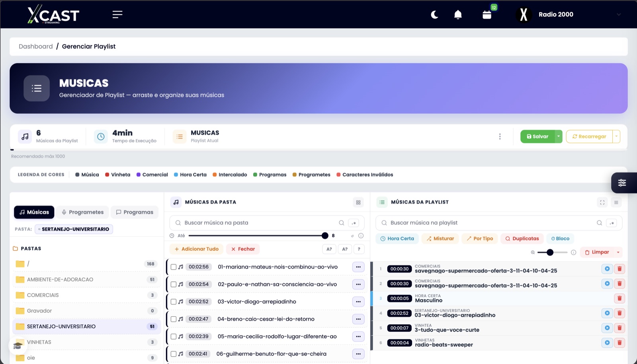Switch to the Programas tab
The image size is (637, 364).
[135, 212]
